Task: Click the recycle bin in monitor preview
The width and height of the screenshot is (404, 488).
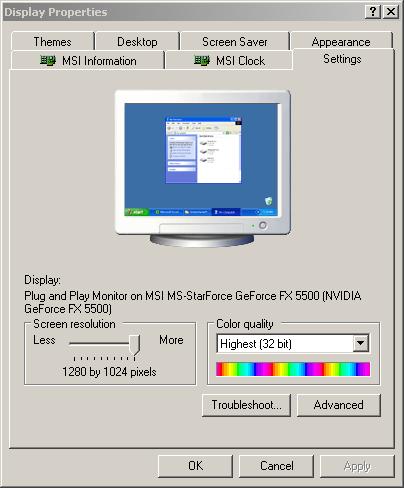Action: pyautogui.click(x=268, y=201)
